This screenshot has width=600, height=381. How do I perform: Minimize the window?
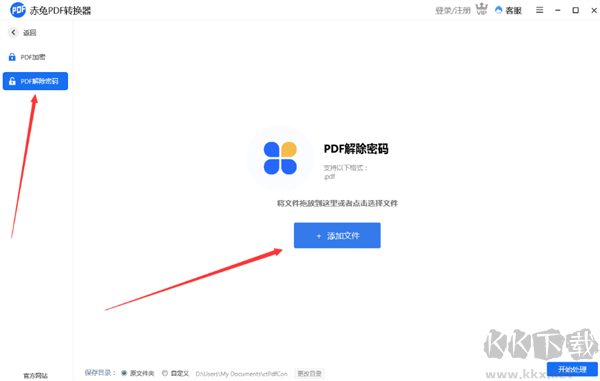558,10
